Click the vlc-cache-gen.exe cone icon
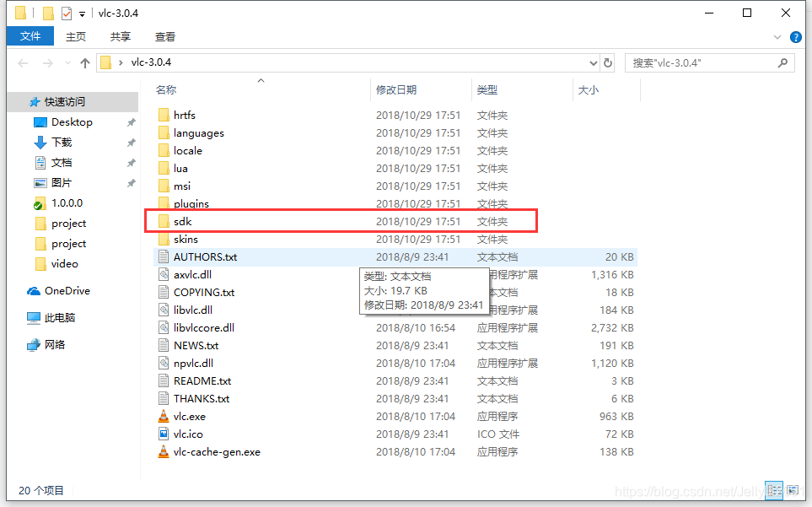This screenshot has width=812, height=507. click(x=164, y=451)
